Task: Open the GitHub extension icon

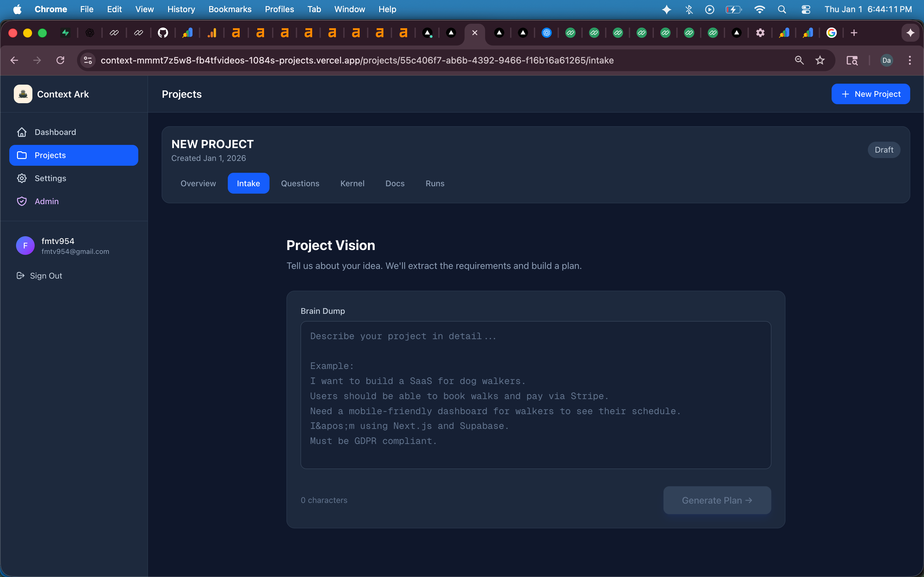Action: [163, 33]
